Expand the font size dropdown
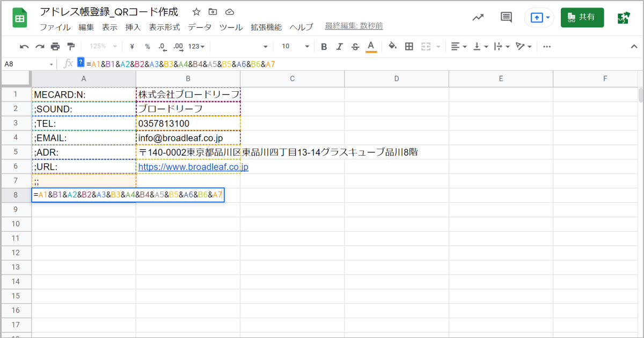Viewport: 644px width, 338px height. click(x=307, y=47)
